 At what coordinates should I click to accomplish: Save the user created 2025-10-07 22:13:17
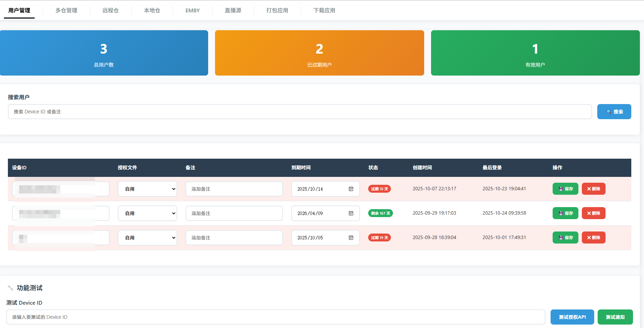coord(565,189)
